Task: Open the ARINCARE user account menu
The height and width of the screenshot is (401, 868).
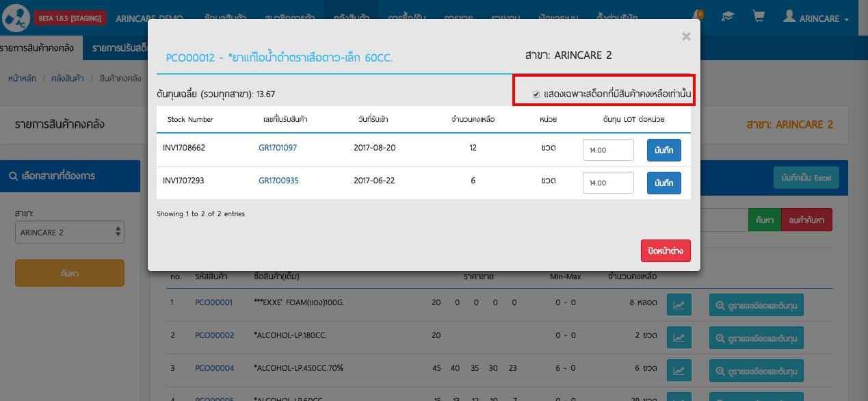Action: [x=817, y=18]
